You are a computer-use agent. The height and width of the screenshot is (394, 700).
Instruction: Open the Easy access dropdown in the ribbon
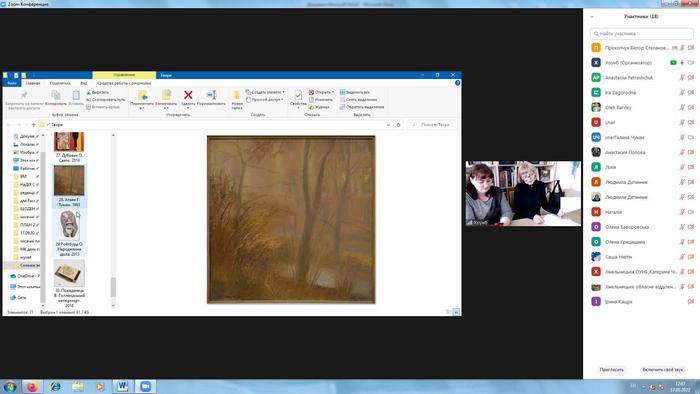[x=265, y=100]
